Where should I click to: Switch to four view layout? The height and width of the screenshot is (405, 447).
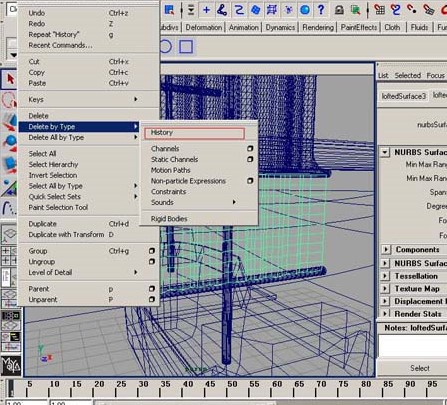pos(10,256)
